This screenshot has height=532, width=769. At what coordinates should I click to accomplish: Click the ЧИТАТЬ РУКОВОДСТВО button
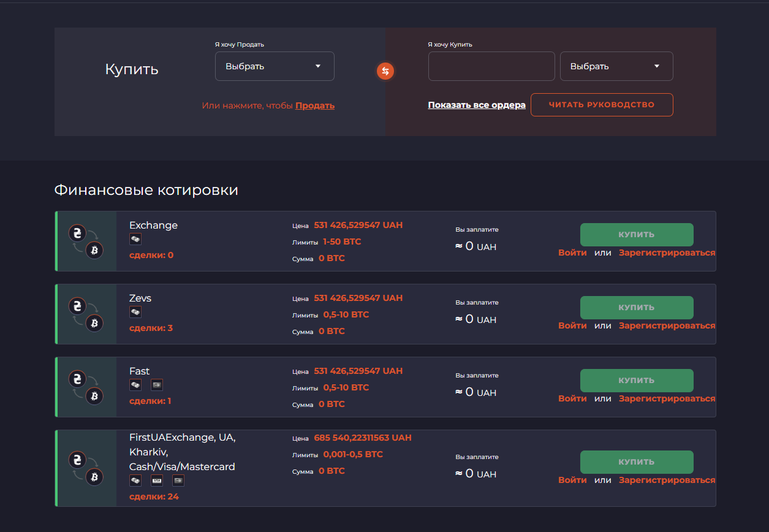point(601,104)
